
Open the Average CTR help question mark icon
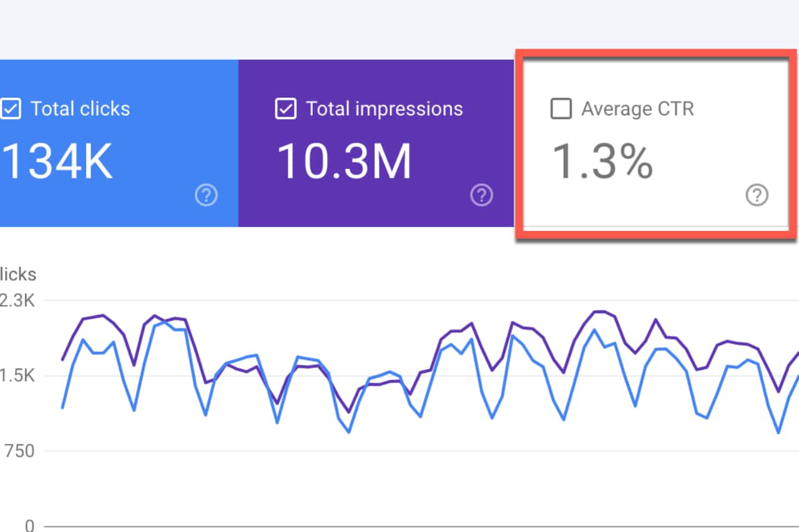757,196
